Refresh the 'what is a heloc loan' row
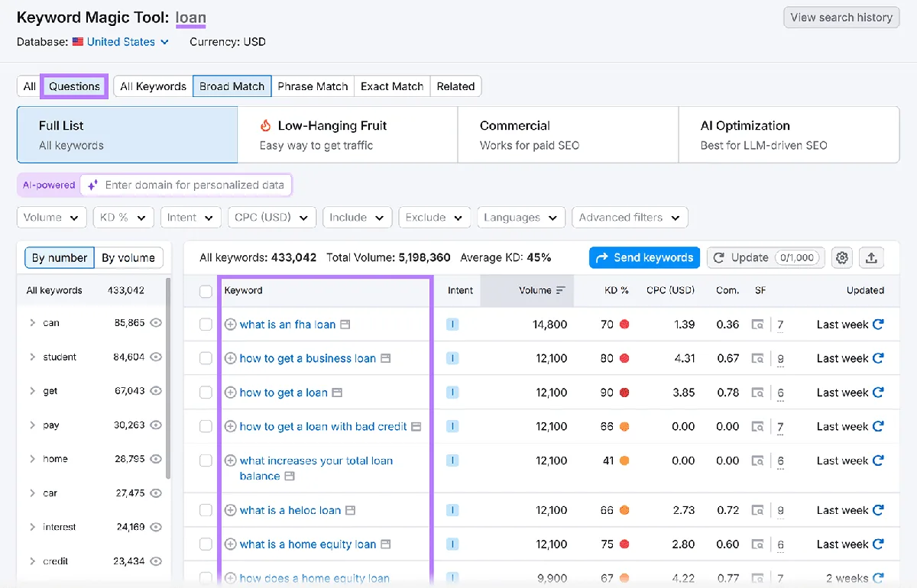This screenshot has height=588, width=917. tap(878, 510)
